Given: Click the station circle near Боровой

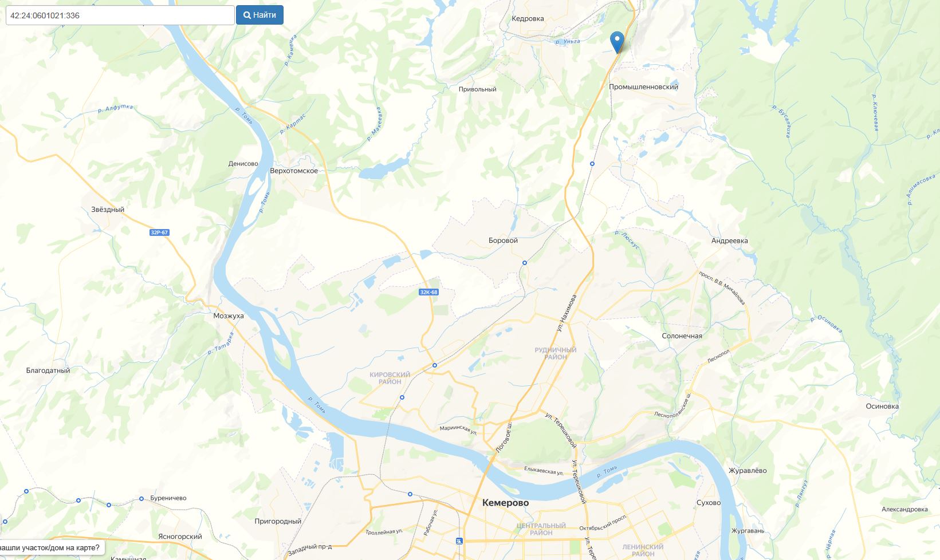Looking at the screenshot, I should click(524, 263).
